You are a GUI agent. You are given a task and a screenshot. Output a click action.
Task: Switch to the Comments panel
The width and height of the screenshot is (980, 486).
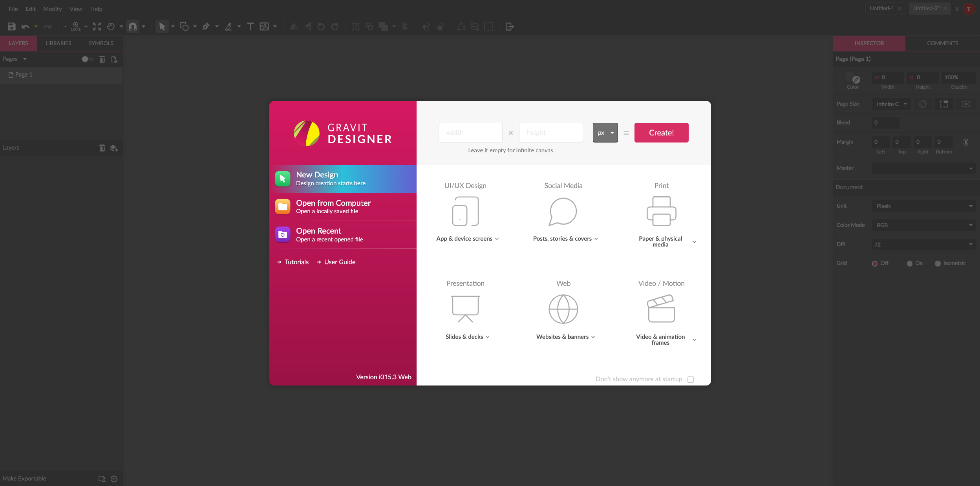(x=942, y=43)
